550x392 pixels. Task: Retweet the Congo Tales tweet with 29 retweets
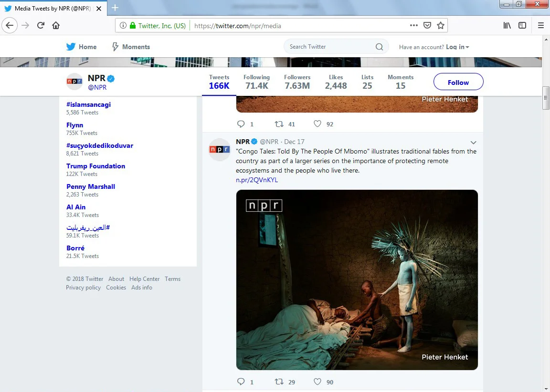coord(279,382)
